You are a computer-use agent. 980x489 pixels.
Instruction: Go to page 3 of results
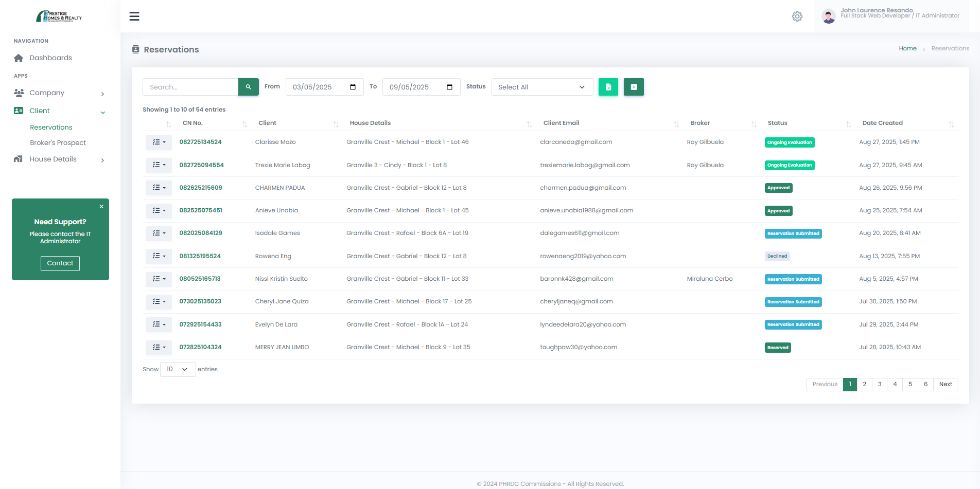click(880, 384)
